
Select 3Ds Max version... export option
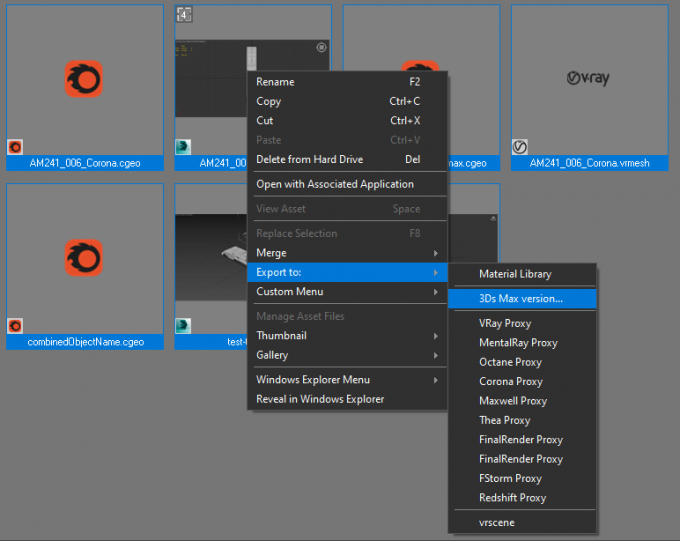pyautogui.click(x=522, y=298)
